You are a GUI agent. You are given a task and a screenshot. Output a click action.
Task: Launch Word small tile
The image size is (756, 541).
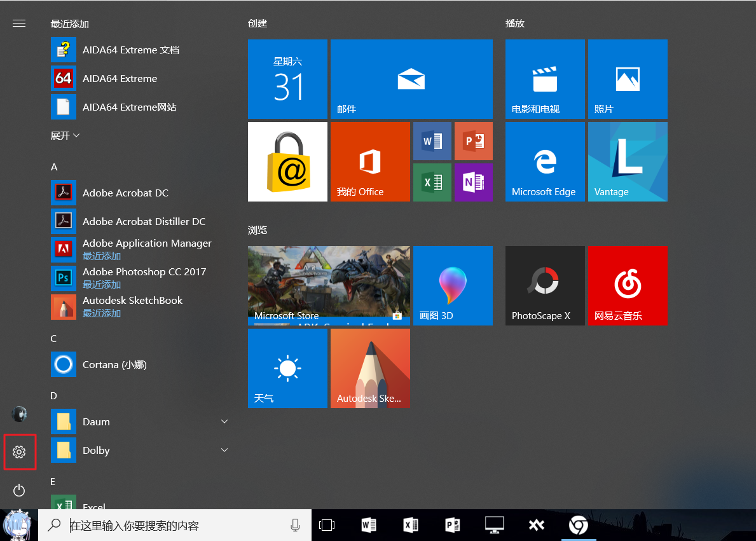(x=432, y=140)
